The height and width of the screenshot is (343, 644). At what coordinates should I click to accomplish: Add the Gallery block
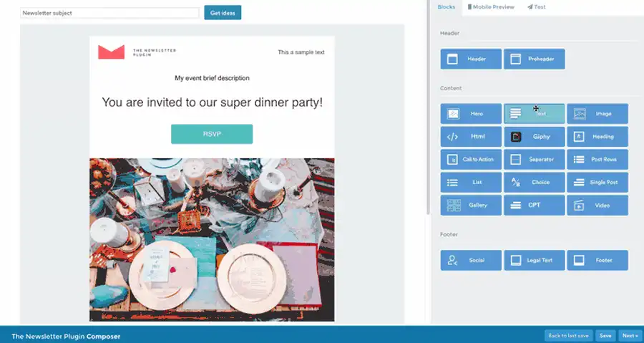point(471,206)
